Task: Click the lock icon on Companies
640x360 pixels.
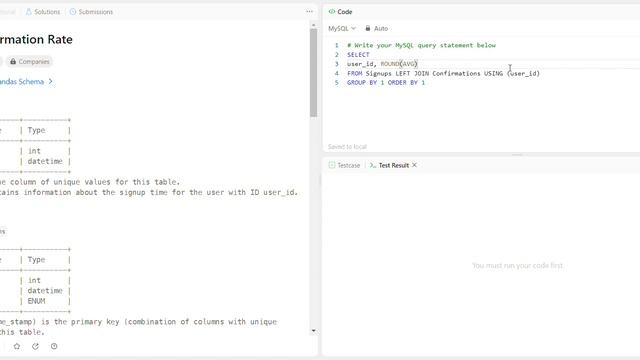Action: [13, 62]
